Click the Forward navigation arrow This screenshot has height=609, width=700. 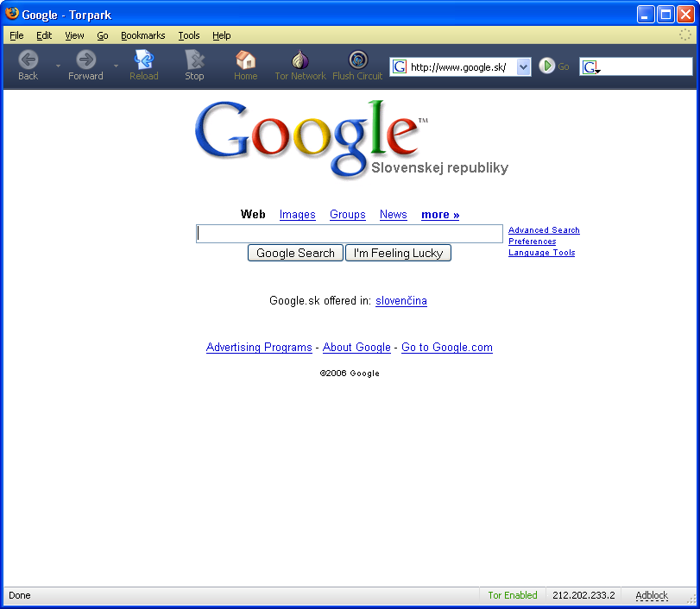[85, 60]
